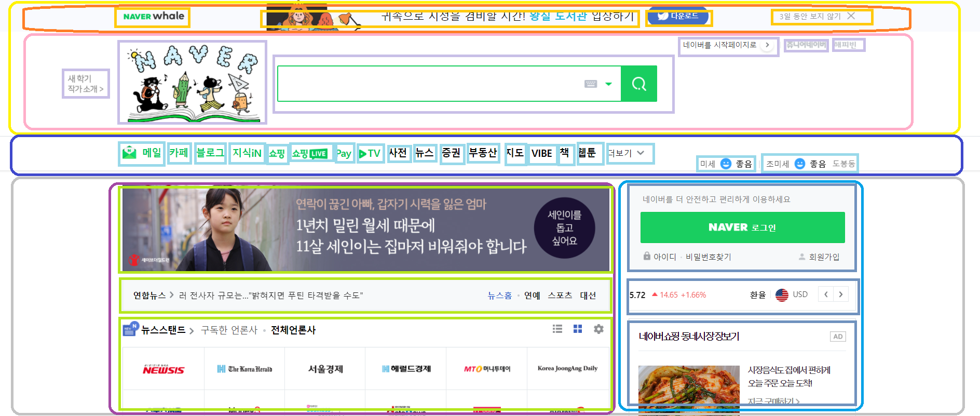The height and width of the screenshot is (416, 980).
Task: Open the NAVER doodle logo illustration
Action: [x=192, y=82]
